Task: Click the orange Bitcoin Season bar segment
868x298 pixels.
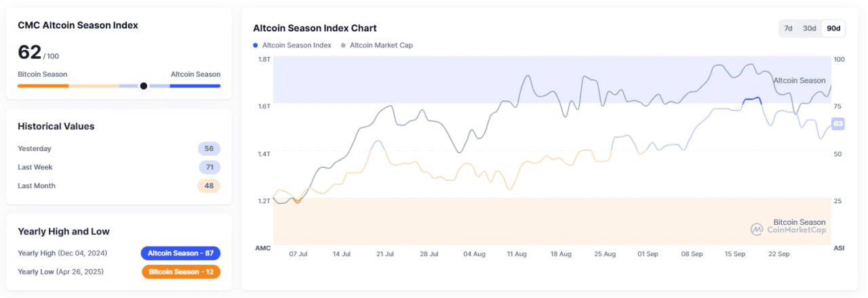Action: tap(43, 86)
